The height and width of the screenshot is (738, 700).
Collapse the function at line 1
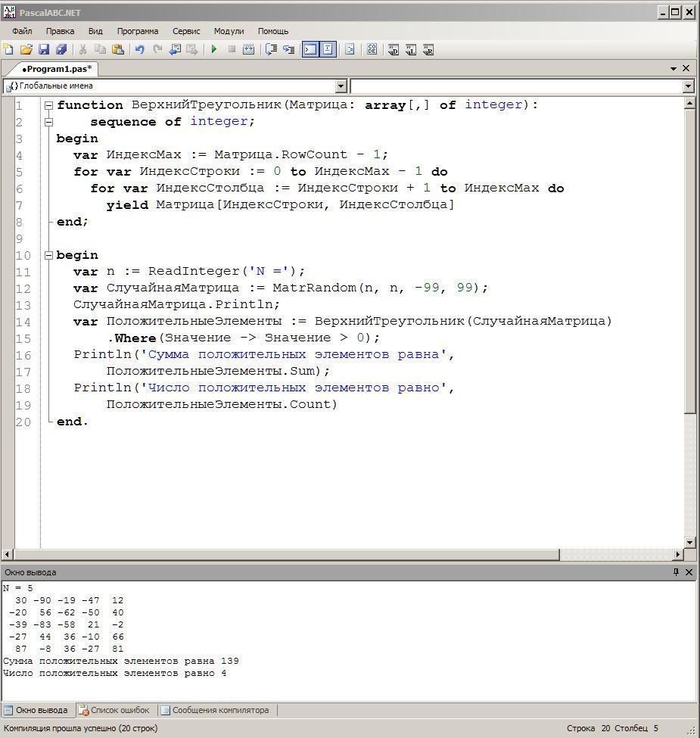point(48,105)
